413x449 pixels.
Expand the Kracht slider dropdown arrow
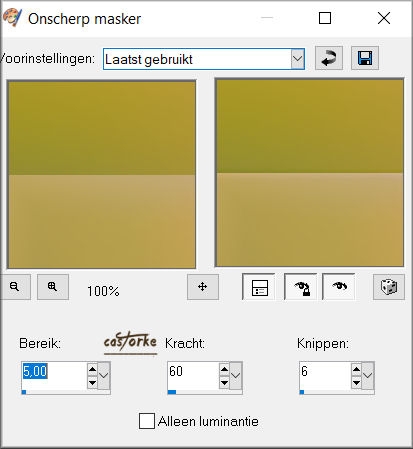pyautogui.click(x=236, y=376)
